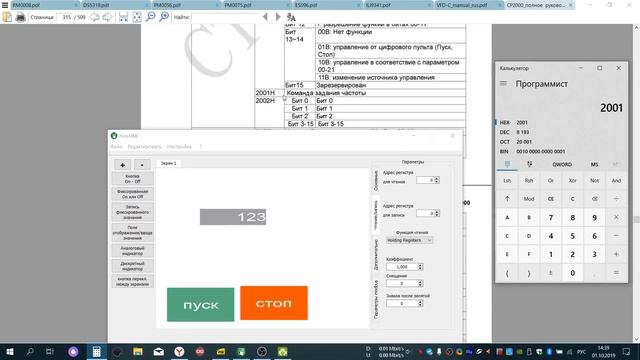Open the Windows Start menu
The image size is (640, 360).
(9, 351)
